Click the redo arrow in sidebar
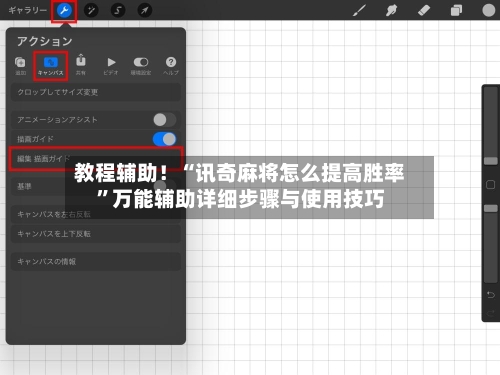500x375 pixels. click(x=491, y=313)
